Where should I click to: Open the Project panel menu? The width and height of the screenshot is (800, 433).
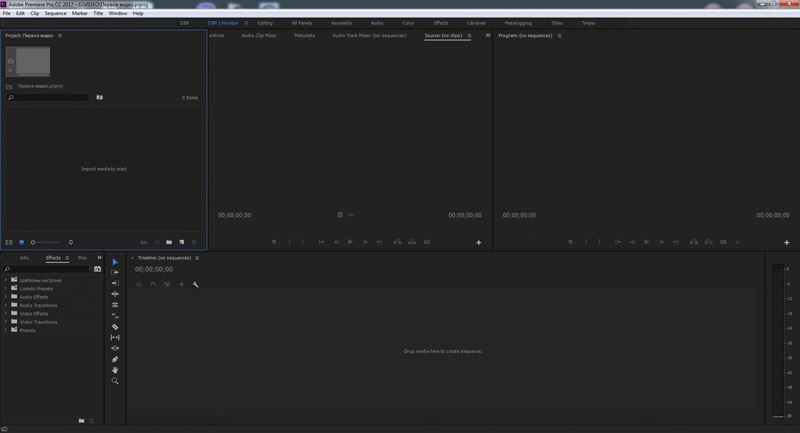(x=60, y=36)
